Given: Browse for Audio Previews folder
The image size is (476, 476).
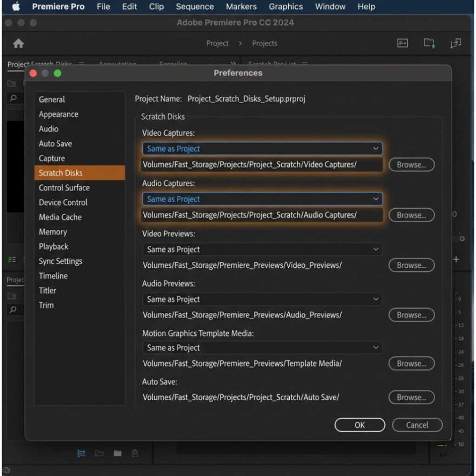Looking at the screenshot, I should [x=411, y=315].
